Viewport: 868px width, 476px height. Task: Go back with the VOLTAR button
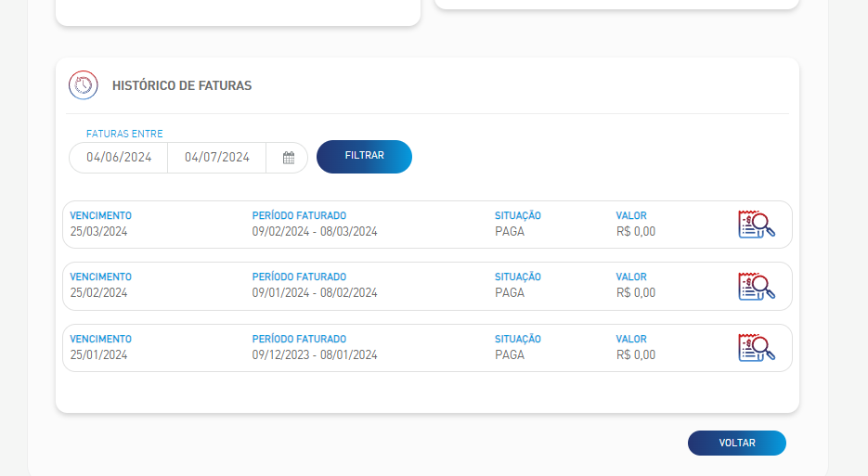click(x=737, y=443)
